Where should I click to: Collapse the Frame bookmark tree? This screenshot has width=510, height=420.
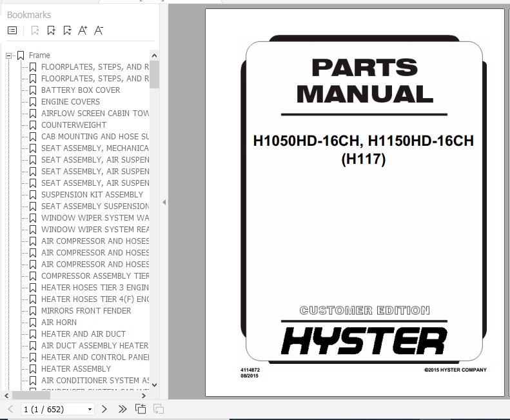[9, 55]
